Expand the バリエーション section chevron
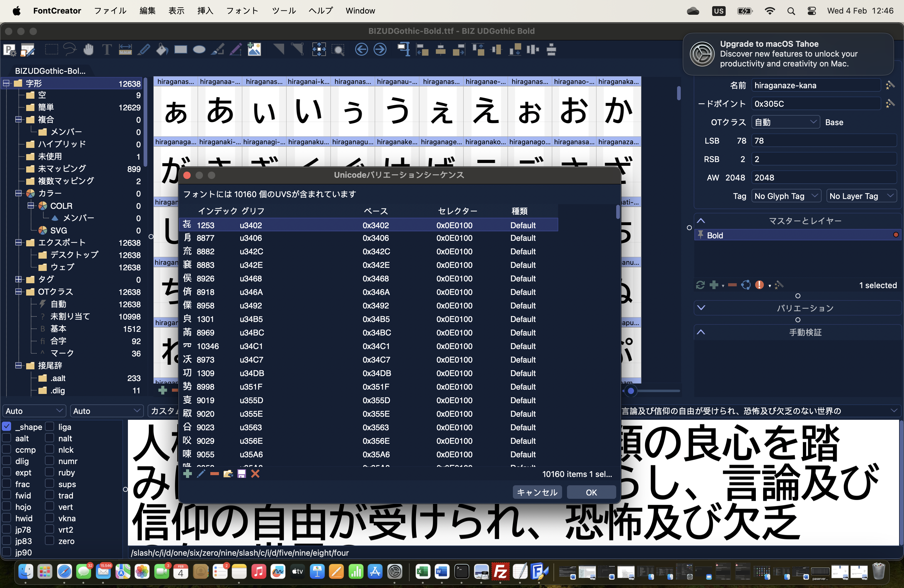This screenshot has height=588, width=904. (701, 308)
